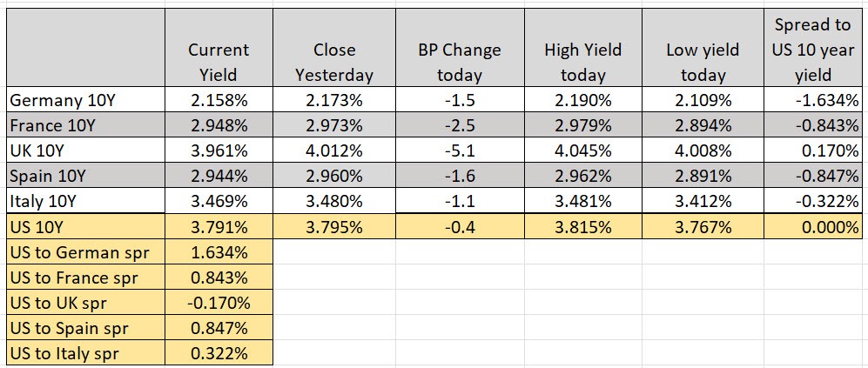Click the US 10Y low yield cell
Image resolution: width=868 pixels, height=368 pixels.
click(702, 227)
